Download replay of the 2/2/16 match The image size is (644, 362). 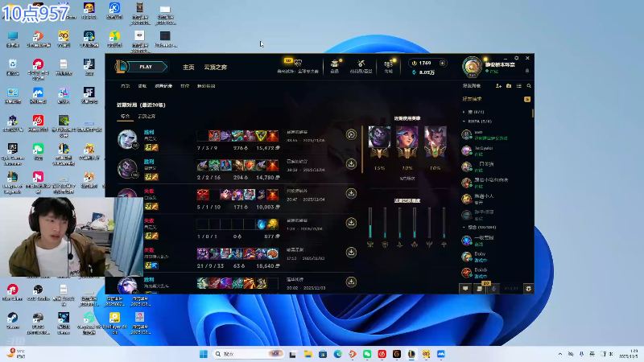[x=351, y=164]
